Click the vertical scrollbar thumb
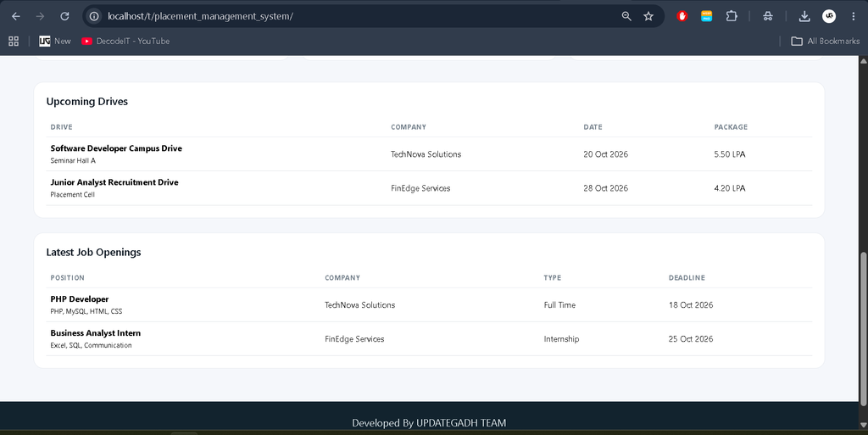Viewport: 868px width, 435px height. (x=863, y=329)
